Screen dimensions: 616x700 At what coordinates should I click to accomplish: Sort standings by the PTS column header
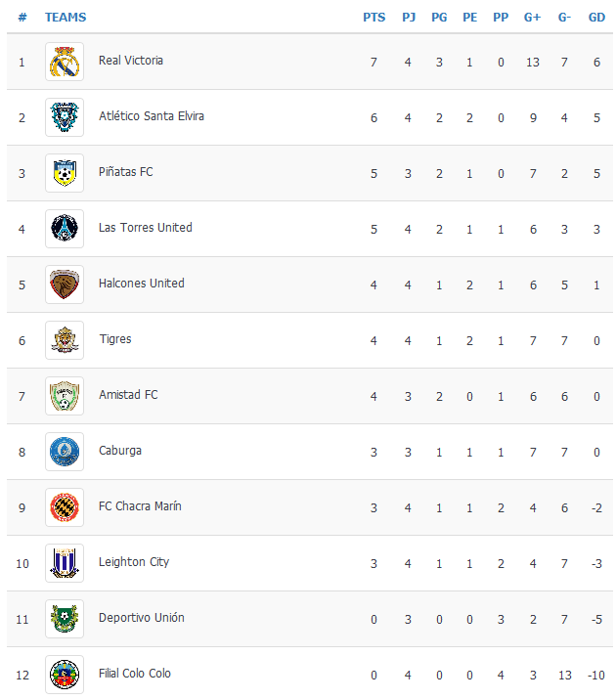pos(374,18)
